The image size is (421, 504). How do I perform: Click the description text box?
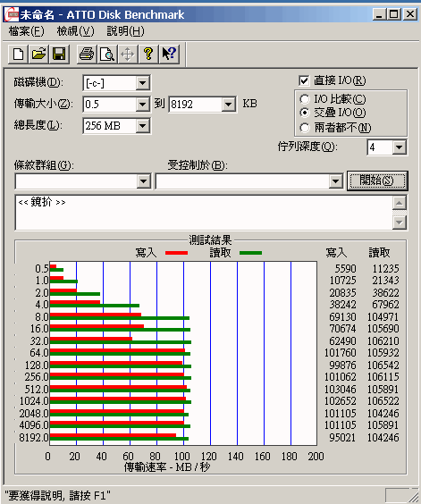point(204,212)
